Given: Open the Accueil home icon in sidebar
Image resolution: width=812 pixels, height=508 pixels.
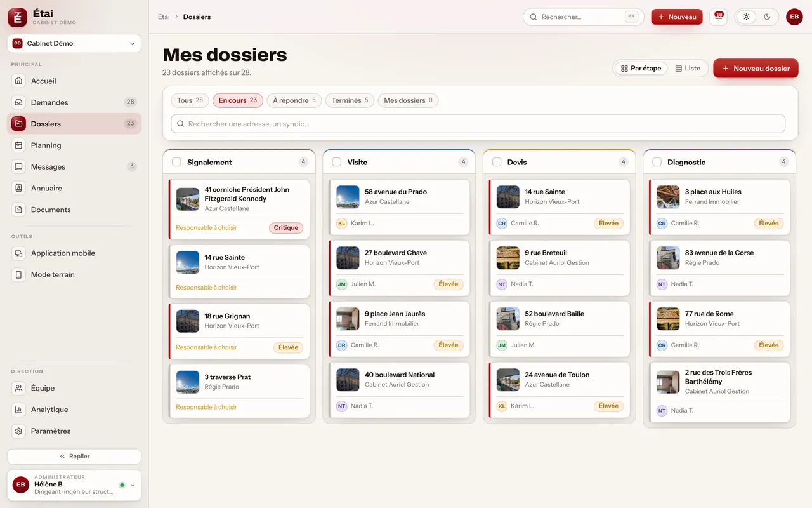Looking at the screenshot, I should 19,81.
